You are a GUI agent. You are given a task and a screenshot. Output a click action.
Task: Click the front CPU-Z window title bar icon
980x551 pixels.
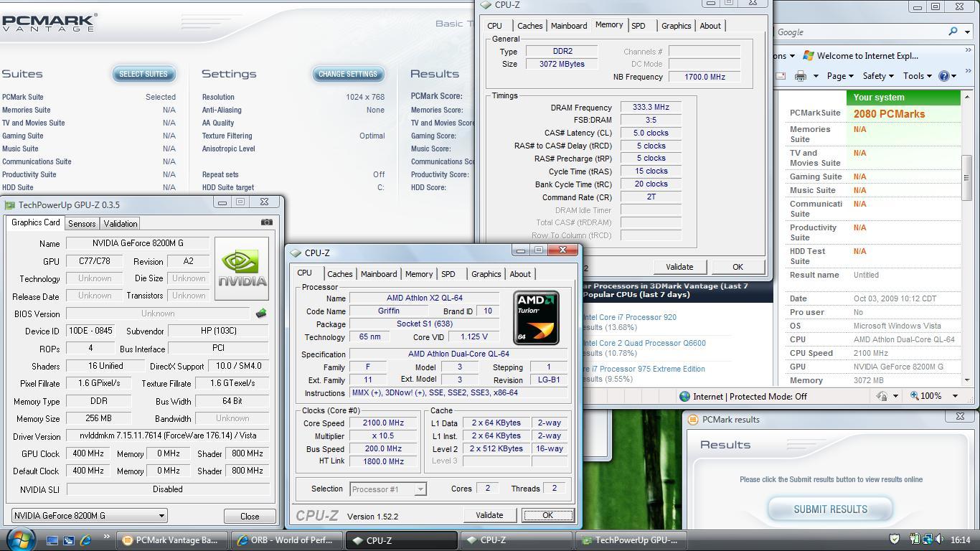pos(296,253)
